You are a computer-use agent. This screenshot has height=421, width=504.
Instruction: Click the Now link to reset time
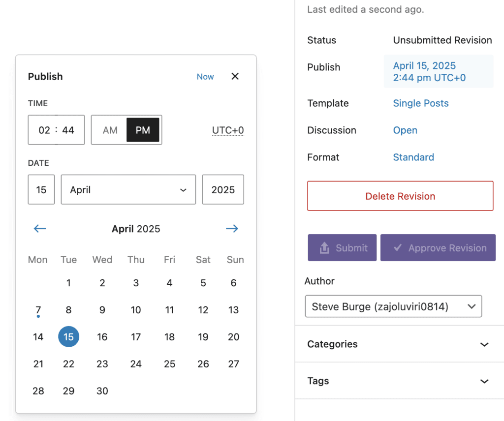tap(205, 77)
